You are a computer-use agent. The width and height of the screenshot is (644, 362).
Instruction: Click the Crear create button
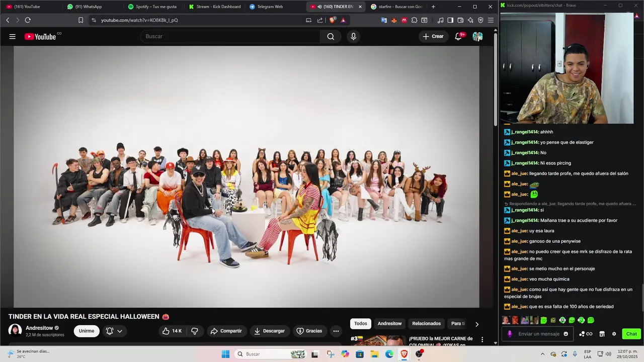tap(433, 36)
